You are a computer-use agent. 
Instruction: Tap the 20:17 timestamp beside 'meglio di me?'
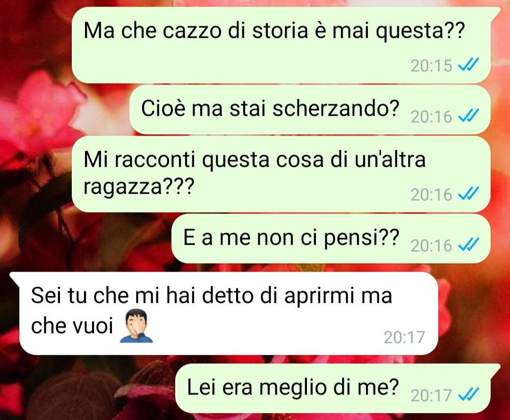click(431, 395)
